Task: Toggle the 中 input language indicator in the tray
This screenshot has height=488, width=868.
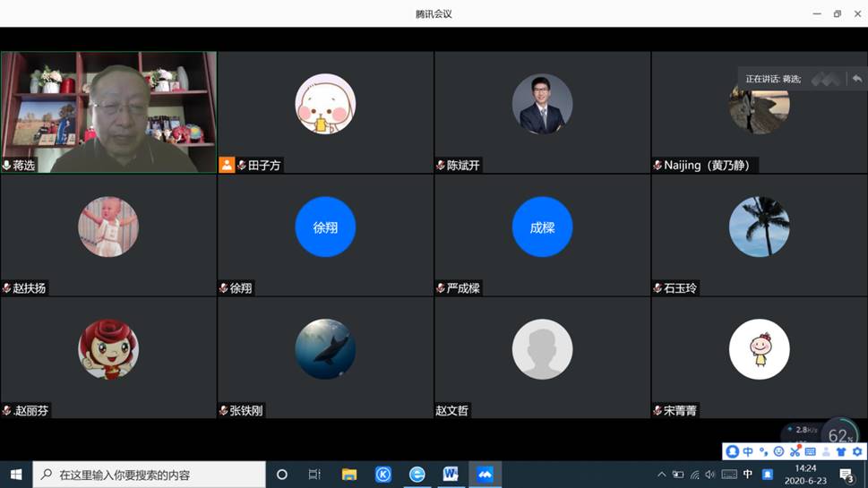Action: pos(748,475)
